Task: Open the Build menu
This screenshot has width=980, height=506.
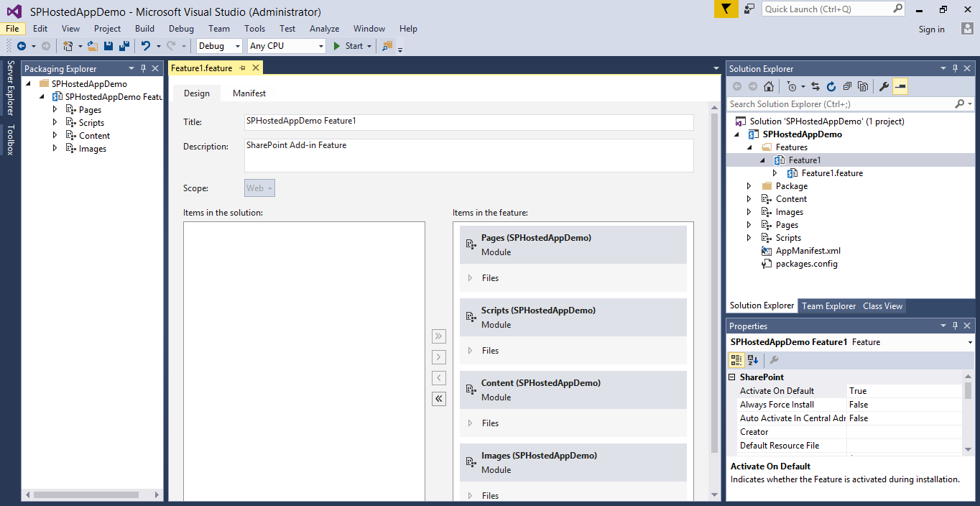Action: click(x=144, y=29)
